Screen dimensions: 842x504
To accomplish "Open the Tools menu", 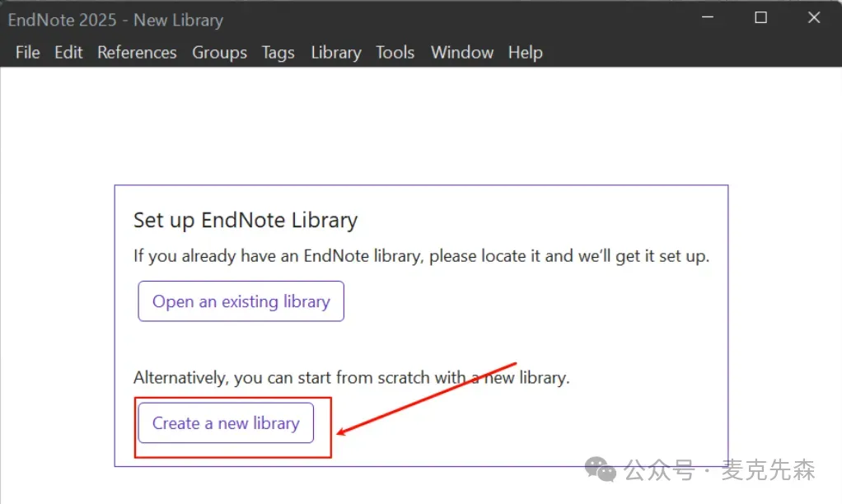I will point(395,52).
